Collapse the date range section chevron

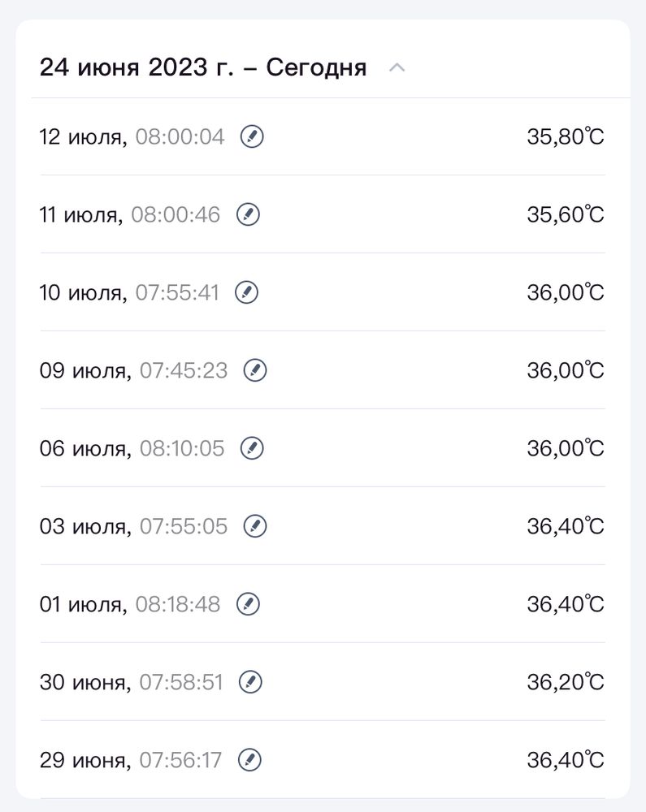point(397,67)
